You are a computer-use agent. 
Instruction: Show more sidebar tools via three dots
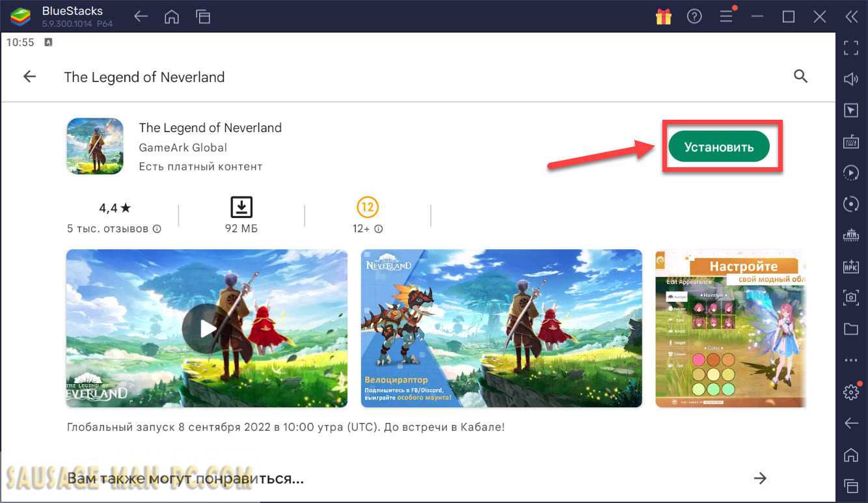(851, 360)
